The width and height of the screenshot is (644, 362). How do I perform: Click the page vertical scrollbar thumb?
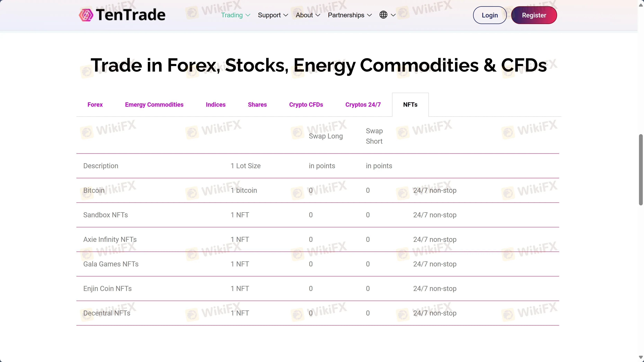pyautogui.click(x=641, y=170)
